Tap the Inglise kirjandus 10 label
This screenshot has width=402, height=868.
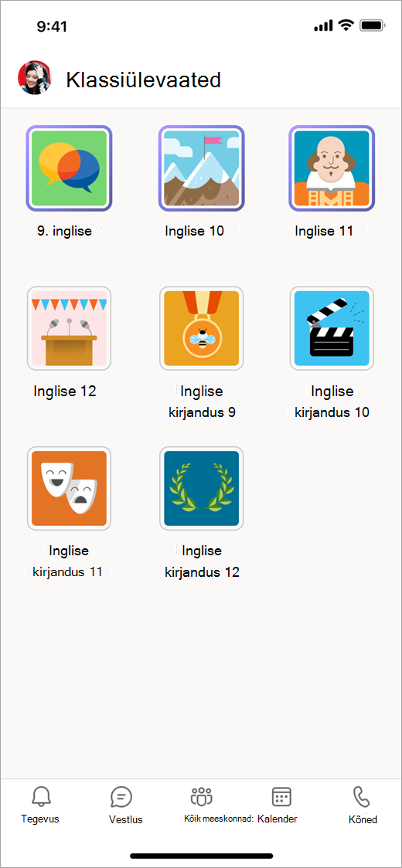(x=332, y=402)
